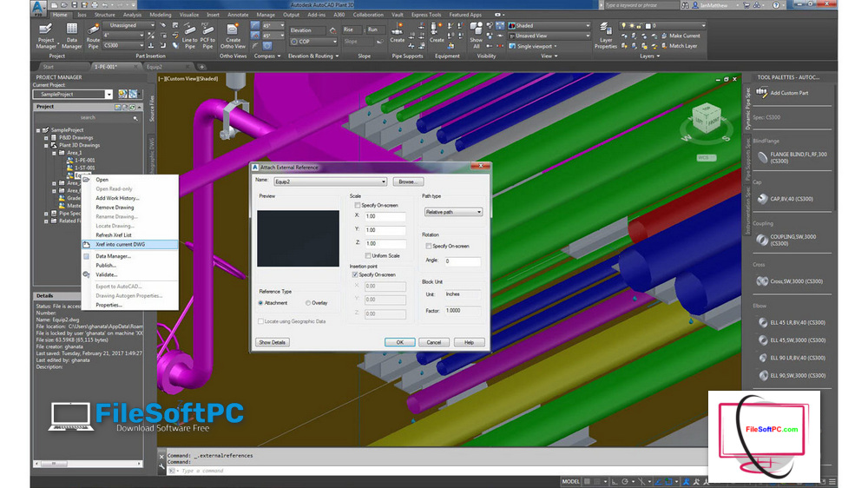Viewport: 868px width, 488px height.
Task: Open the Shaded visual style dropdown
Action: [549, 25]
